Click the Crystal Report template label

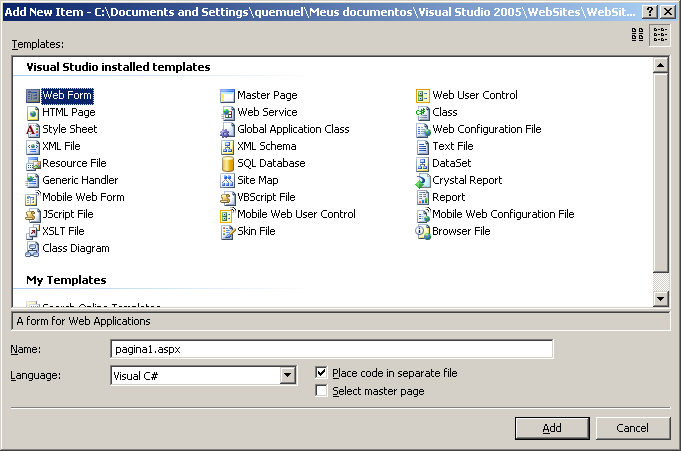(467, 180)
